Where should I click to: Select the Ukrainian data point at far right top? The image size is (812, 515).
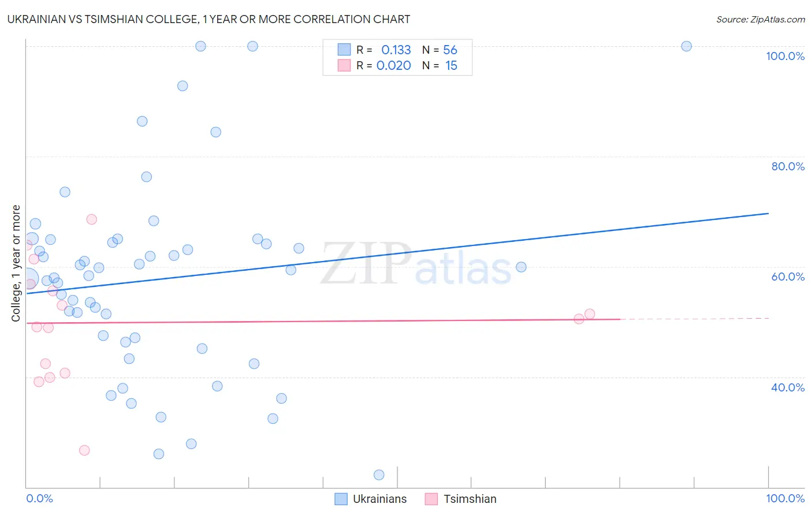pyautogui.click(x=686, y=46)
